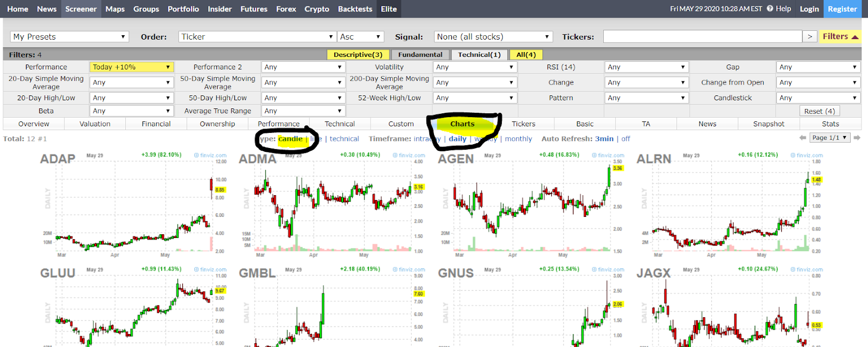Open the Gap filter dropdown
Screen dimensions: 868x347
818,67
